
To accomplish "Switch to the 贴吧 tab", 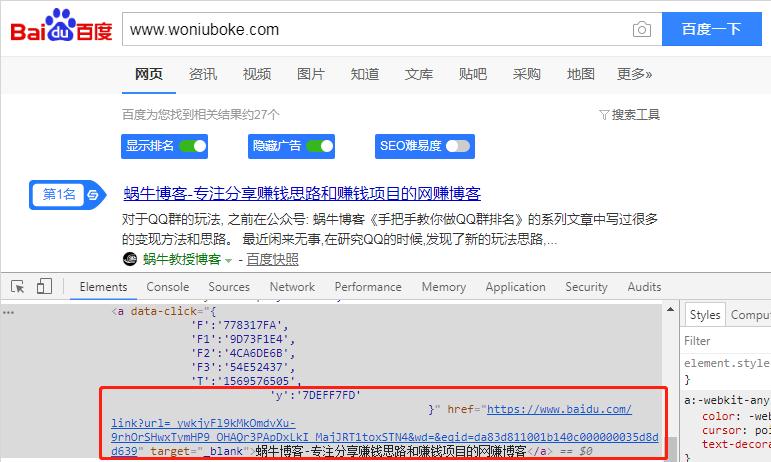I will pyautogui.click(x=473, y=74).
